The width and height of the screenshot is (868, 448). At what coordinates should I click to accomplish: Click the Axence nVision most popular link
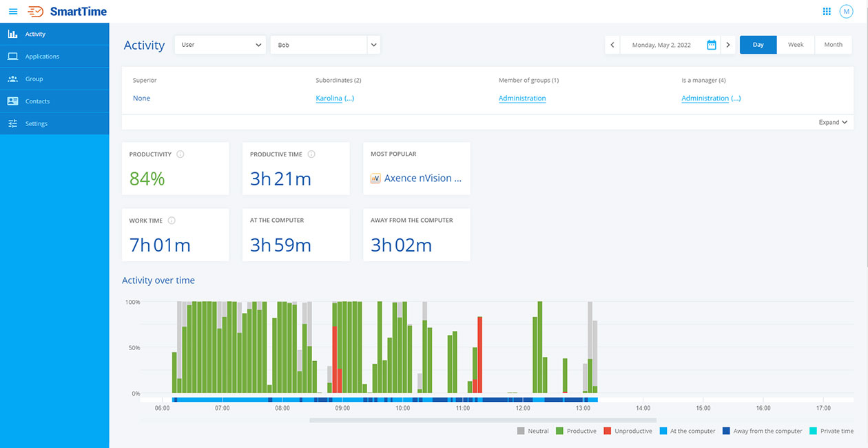tap(423, 178)
